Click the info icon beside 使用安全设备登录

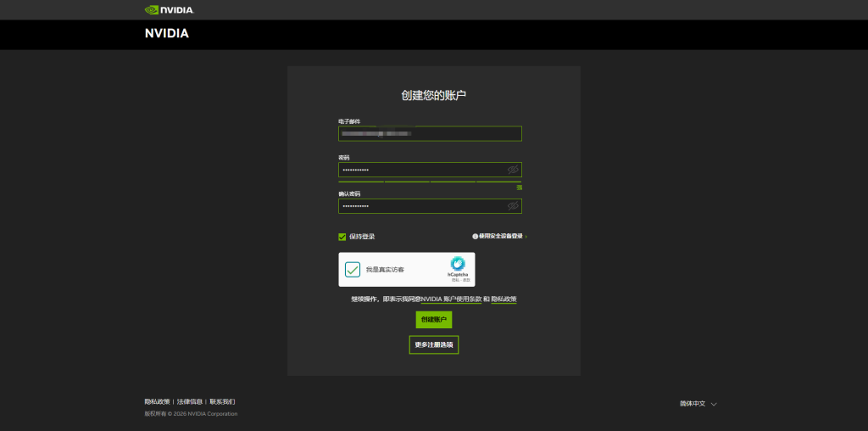pos(475,237)
